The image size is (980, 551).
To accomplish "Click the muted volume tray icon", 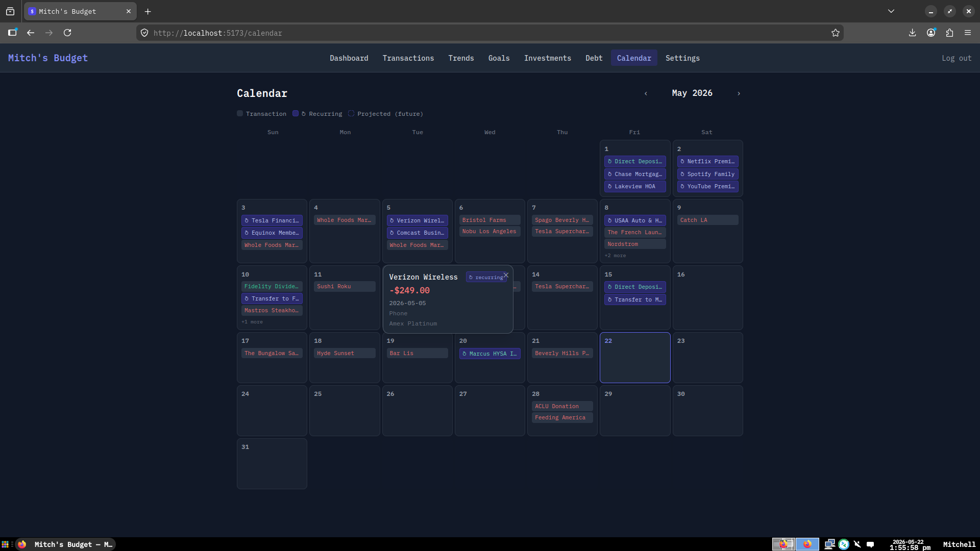I will 857,544.
